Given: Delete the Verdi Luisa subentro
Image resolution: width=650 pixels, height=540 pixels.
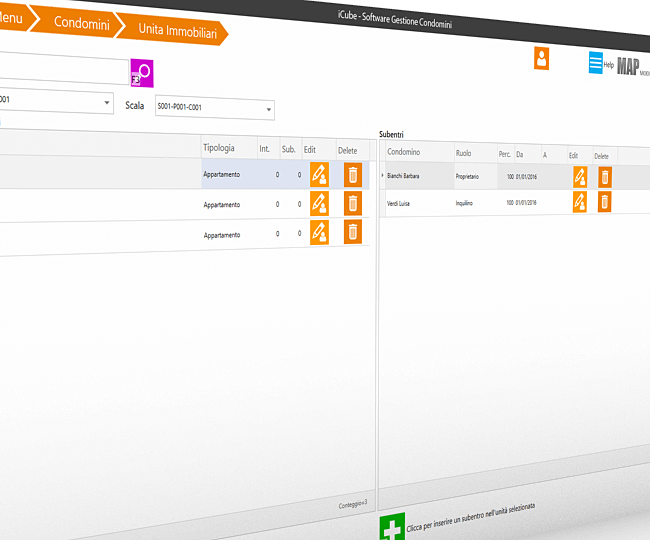Looking at the screenshot, I should click(x=605, y=202).
